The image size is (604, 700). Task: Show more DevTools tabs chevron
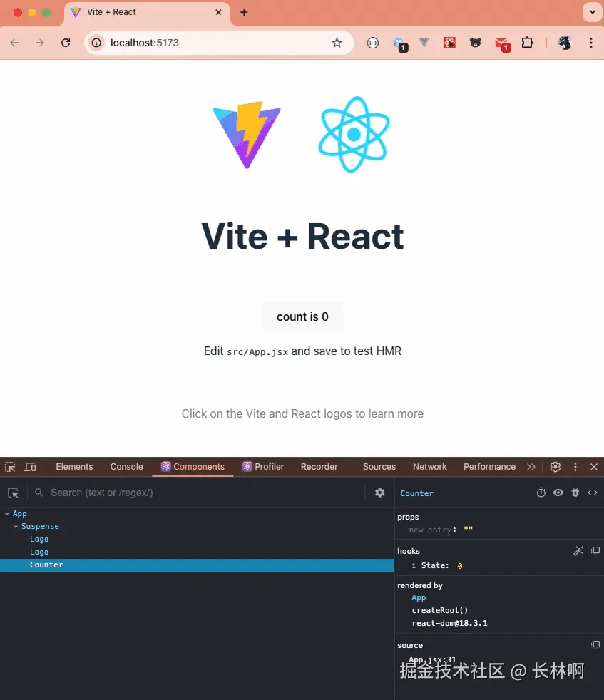coord(531,467)
